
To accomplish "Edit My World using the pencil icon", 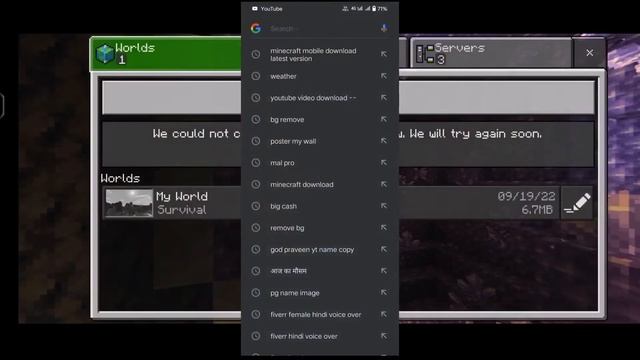I will [x=577, y=203].
